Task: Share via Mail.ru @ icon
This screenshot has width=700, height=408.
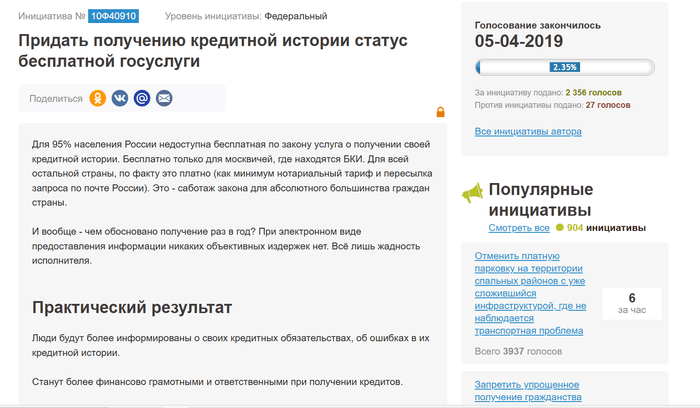Action: pyautogui.click(x=142, y=98)
